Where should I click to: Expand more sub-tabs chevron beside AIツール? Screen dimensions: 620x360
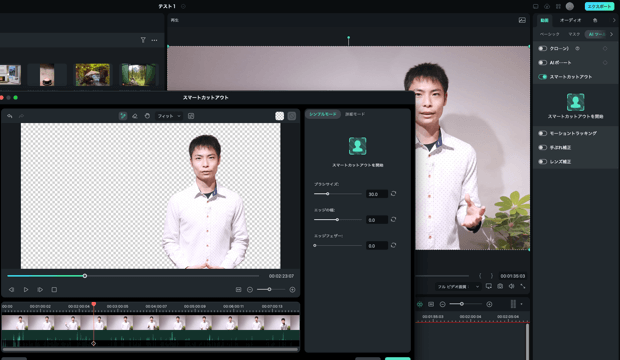pos(611,34)
